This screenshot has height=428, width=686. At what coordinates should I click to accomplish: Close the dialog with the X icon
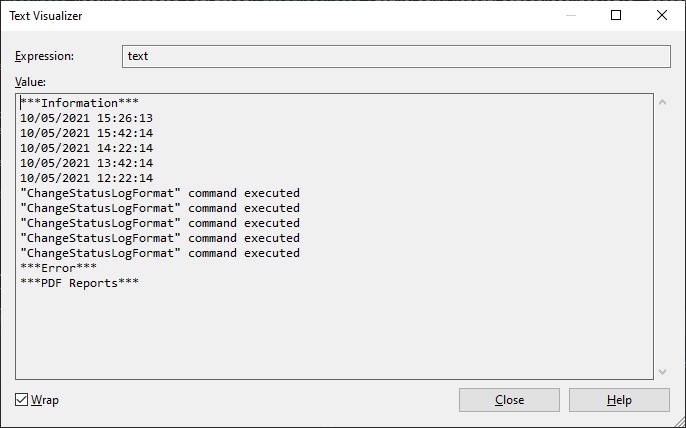[x=662, y=15]
